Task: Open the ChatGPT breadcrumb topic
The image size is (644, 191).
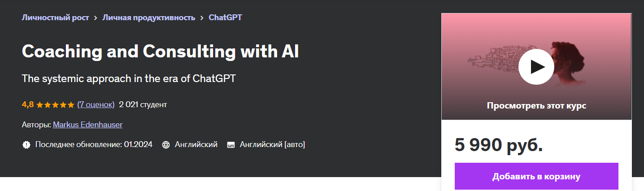Action: pos(225,18)
